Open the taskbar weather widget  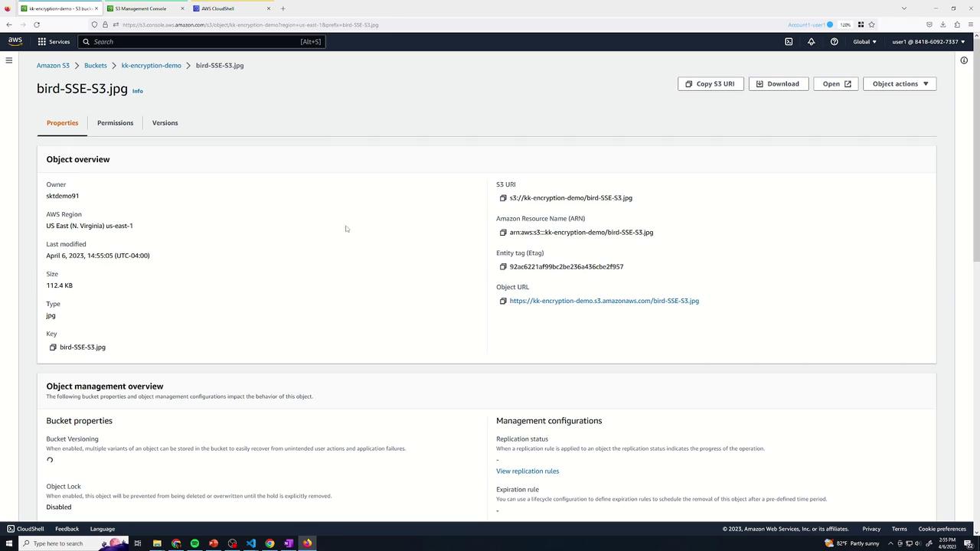tap(851, 543)
